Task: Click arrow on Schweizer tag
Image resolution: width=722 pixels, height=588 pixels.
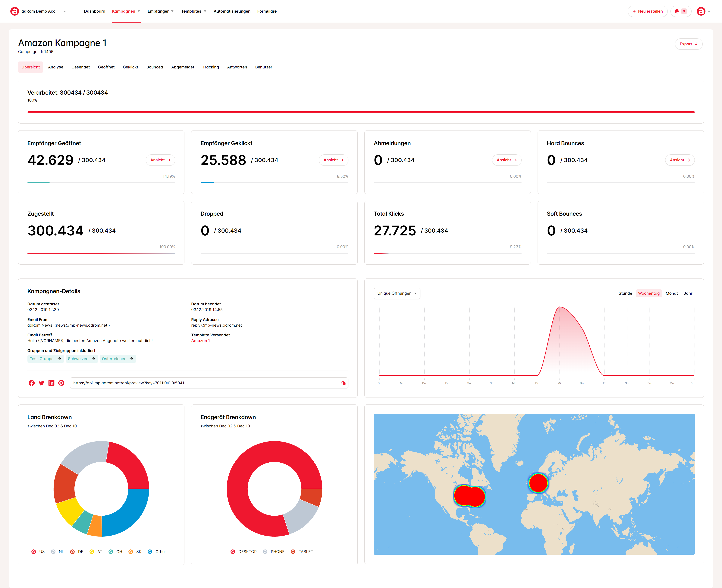Action: pos(93,359)
